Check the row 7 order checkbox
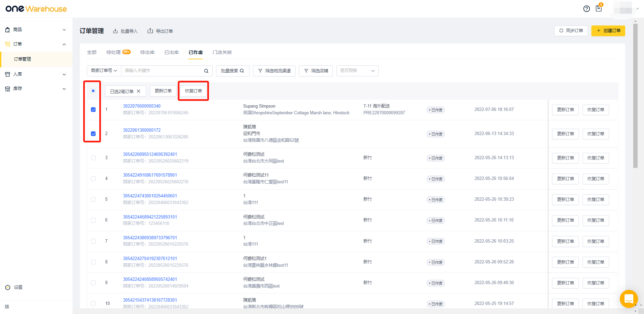 pyautogui.click(x=93, y=241)
